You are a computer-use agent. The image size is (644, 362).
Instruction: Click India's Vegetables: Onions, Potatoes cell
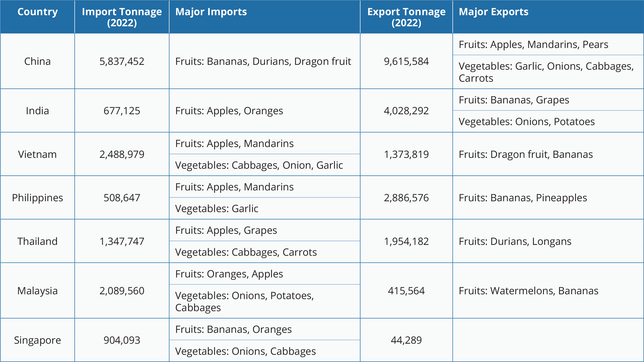[526, 121]
